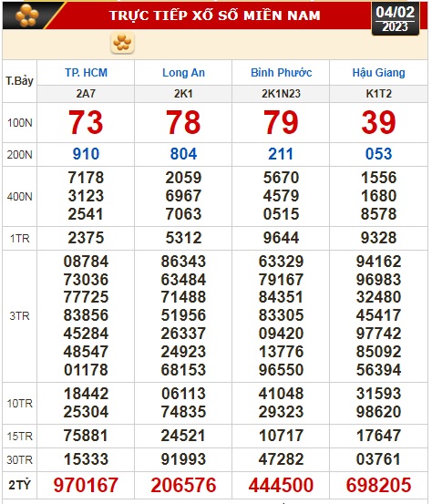Click the number 94162
Image resolution: width=432 pixels, height=504 pixels.
378,262
